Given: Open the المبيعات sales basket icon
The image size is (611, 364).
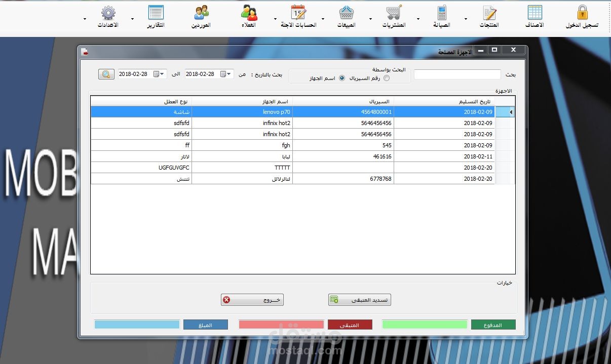Looking at the screenshot, I should click(347, 12).
